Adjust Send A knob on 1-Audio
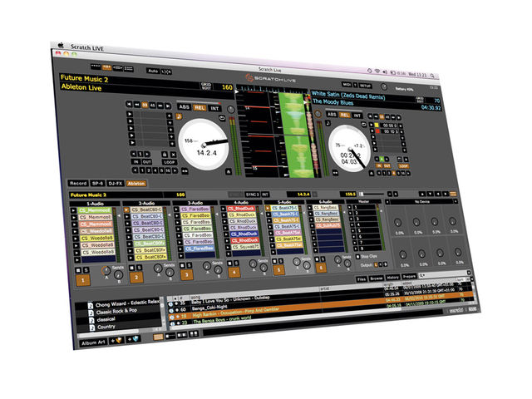 106,270
